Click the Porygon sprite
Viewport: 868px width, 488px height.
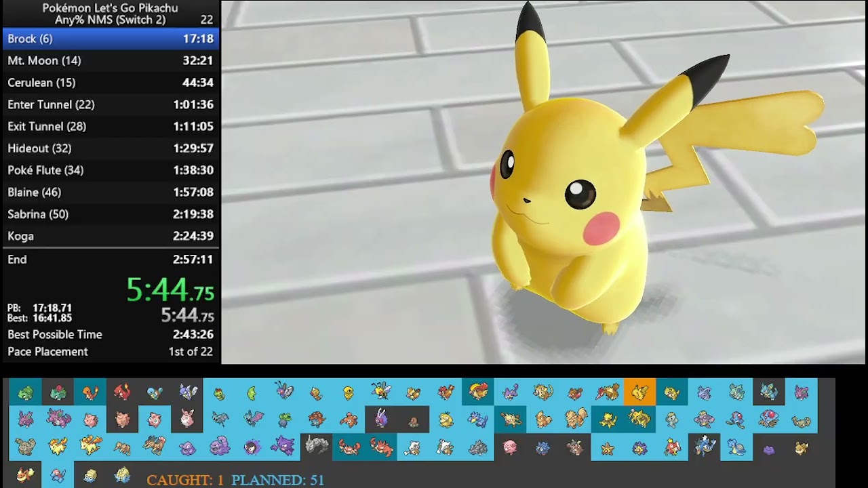tap(58, 474)
